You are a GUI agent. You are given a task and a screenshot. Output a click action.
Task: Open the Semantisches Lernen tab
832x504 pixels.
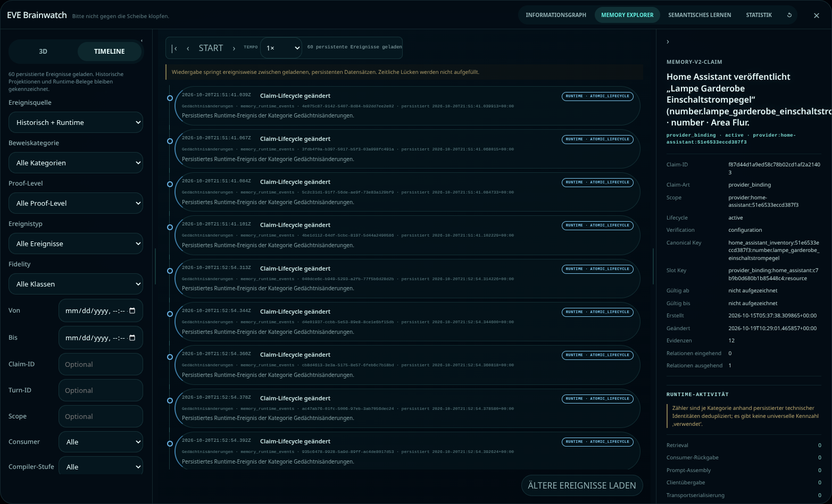pos(700,15)
